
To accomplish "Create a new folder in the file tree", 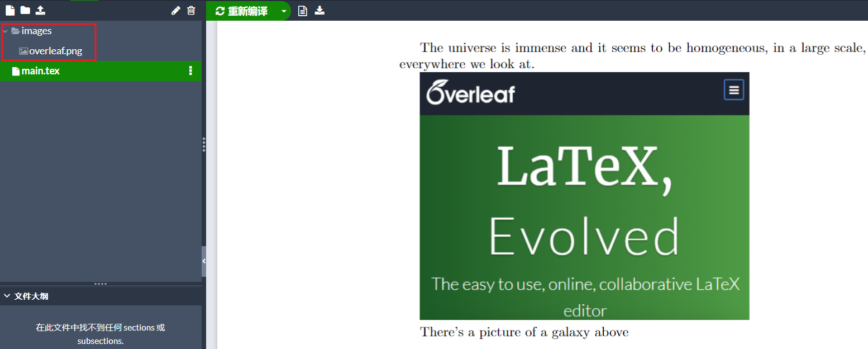I will tap(25, 10).
